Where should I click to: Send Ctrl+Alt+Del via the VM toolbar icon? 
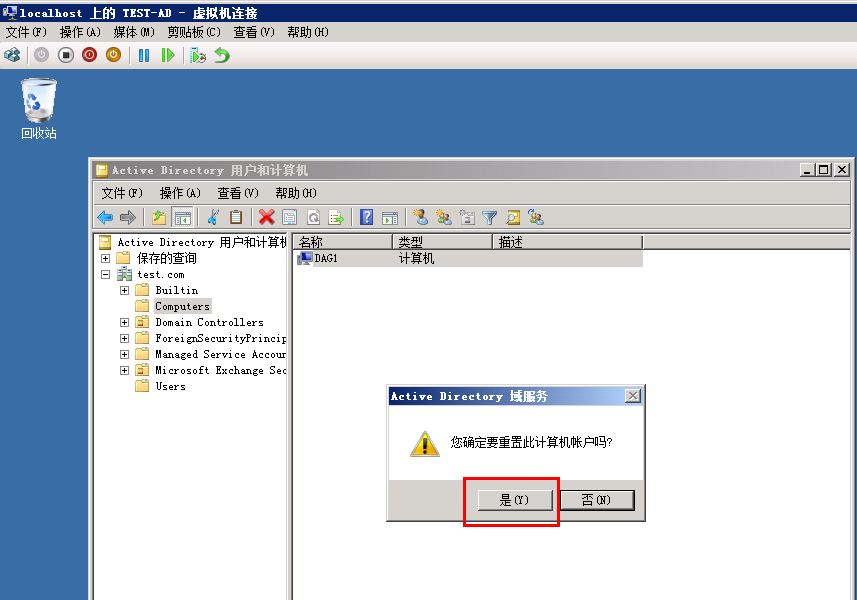coord(12,55)
